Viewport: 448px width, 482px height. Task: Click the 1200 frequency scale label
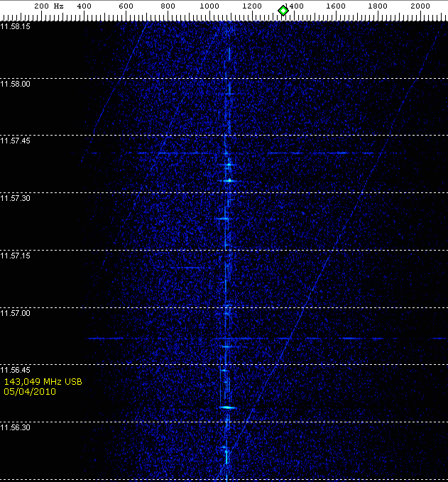point(252,6)
